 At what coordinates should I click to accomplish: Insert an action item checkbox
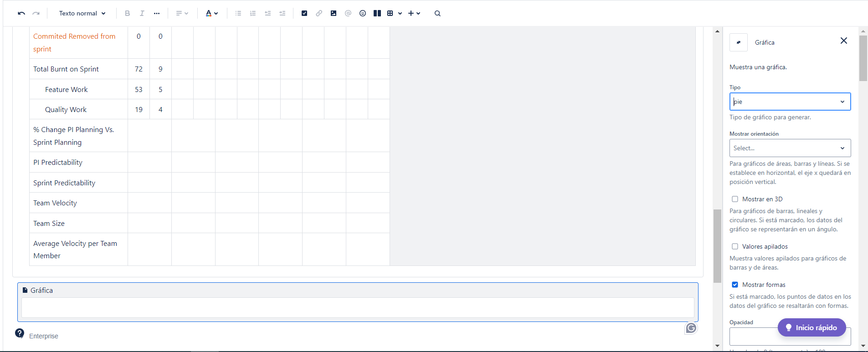[x=304, y=13]
